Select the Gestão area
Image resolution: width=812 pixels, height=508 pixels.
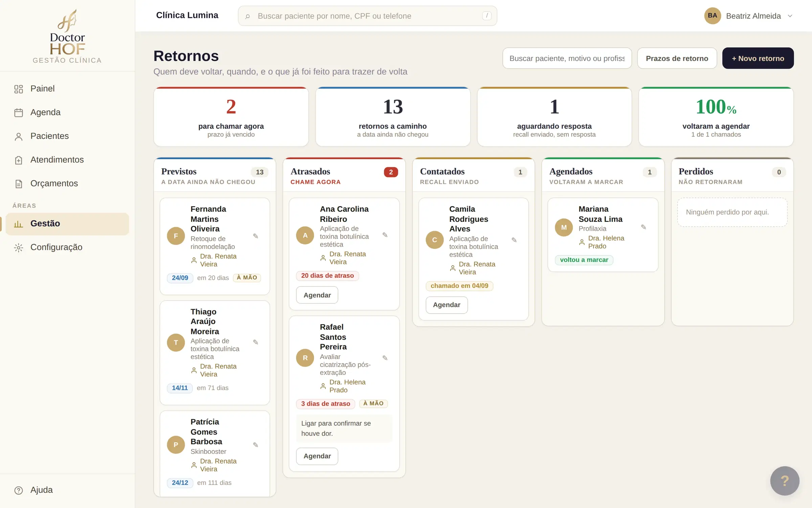[x=67, y=224]
